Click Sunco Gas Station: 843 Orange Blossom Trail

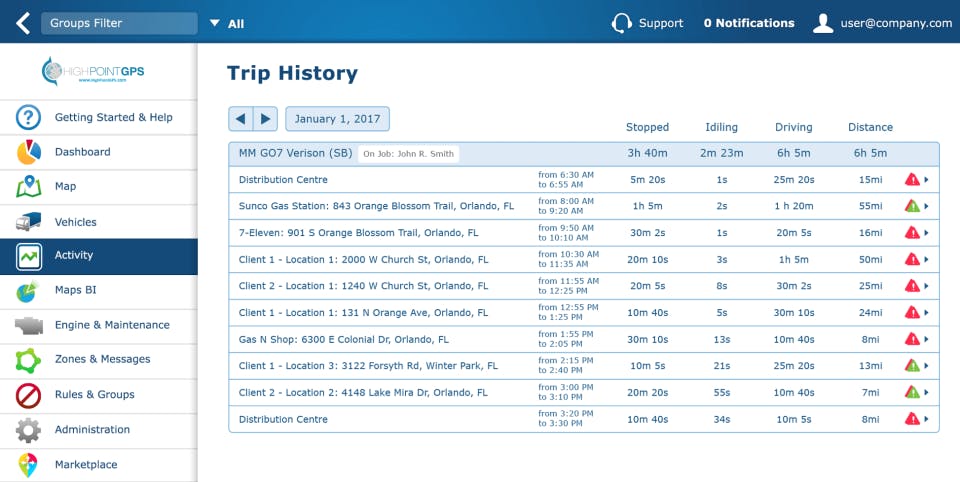(x=376, y=206)
